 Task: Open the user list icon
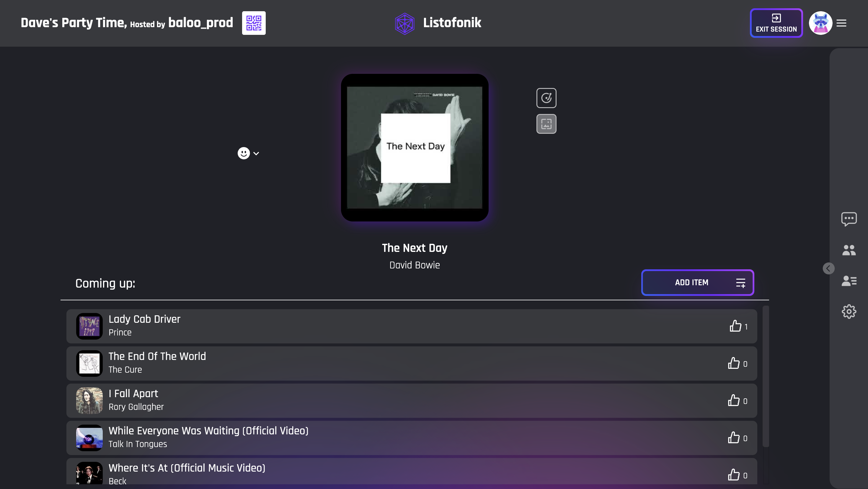(849, 281)
